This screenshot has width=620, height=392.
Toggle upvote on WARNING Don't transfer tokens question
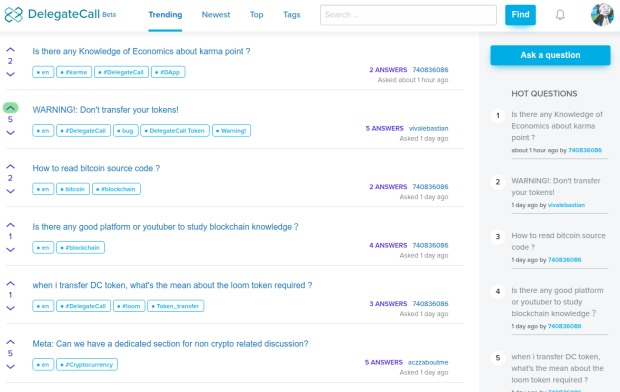click(x=10, y=108)
